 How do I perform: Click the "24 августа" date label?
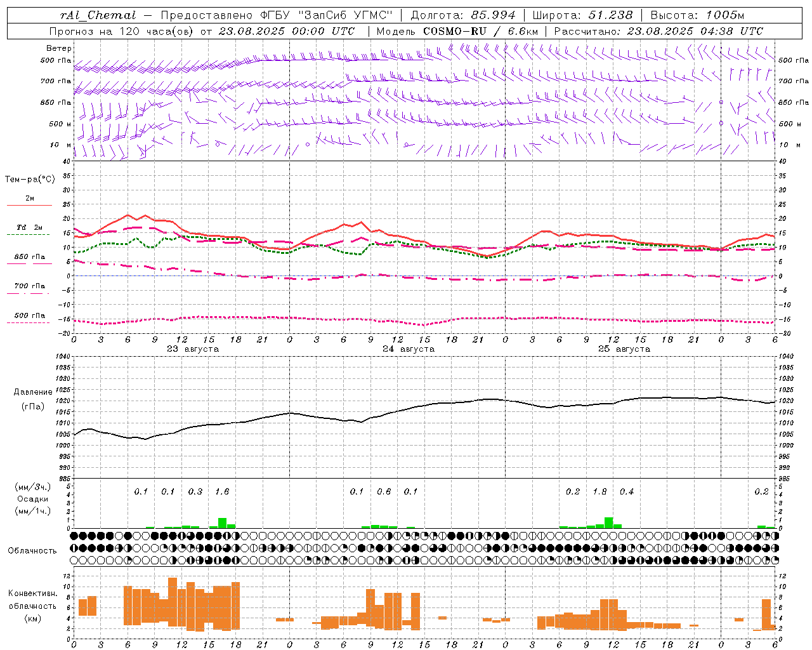click(409, 349)
